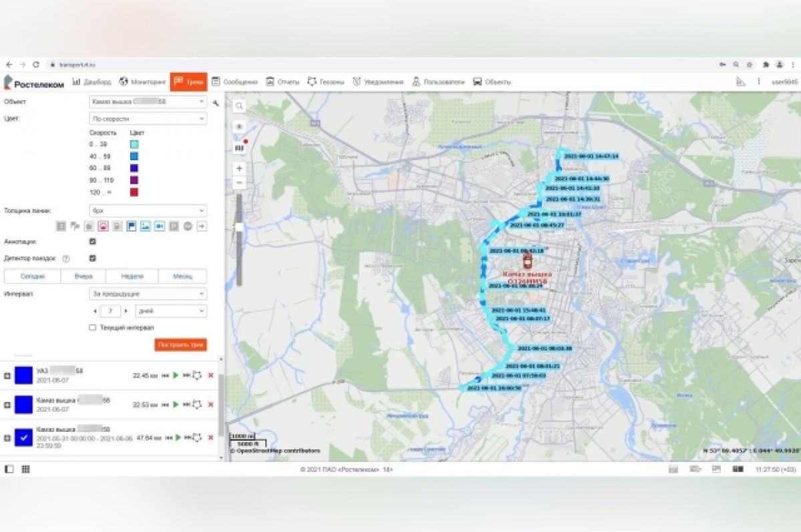Screen dimensions: 801x532
Task: Toggle map visibility eye icon
Action: click(239, 126)
